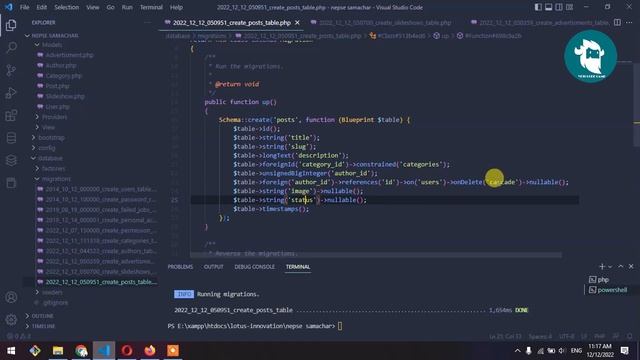Open the editor More Actions ellipsis
Screen dimensions: 640x360
tap(629, 22)
